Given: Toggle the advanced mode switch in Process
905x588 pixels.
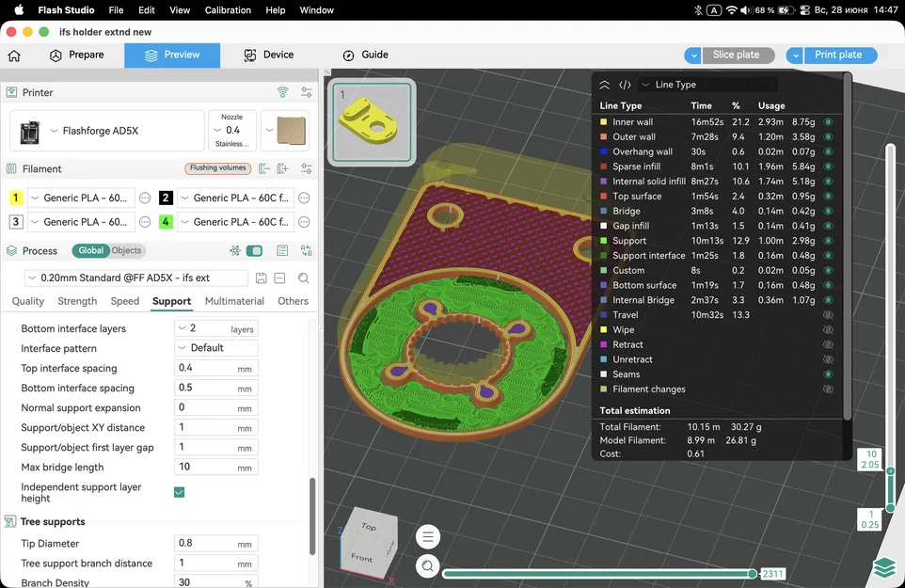Looking at the screenshot, I should 255,250.
